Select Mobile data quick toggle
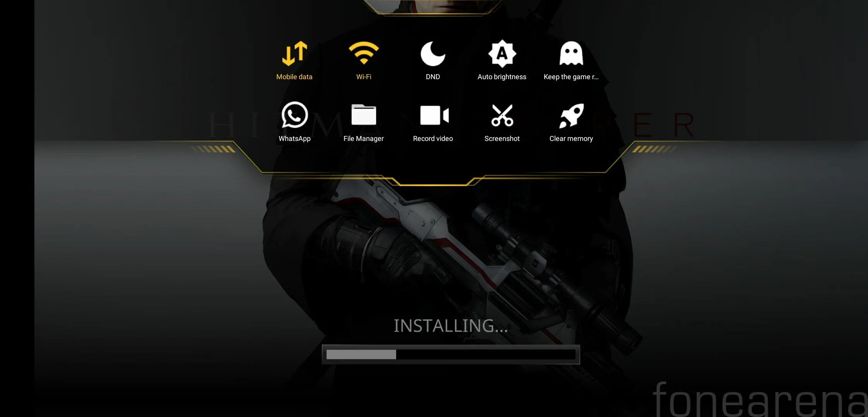The height and width of the screenshot is (417, 868). [294, 60]
